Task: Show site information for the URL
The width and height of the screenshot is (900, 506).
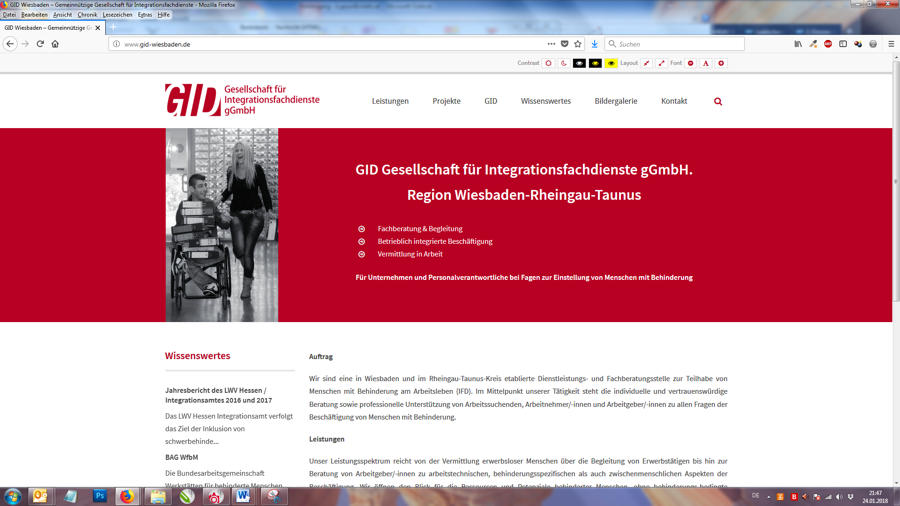Action: (116, 44)
